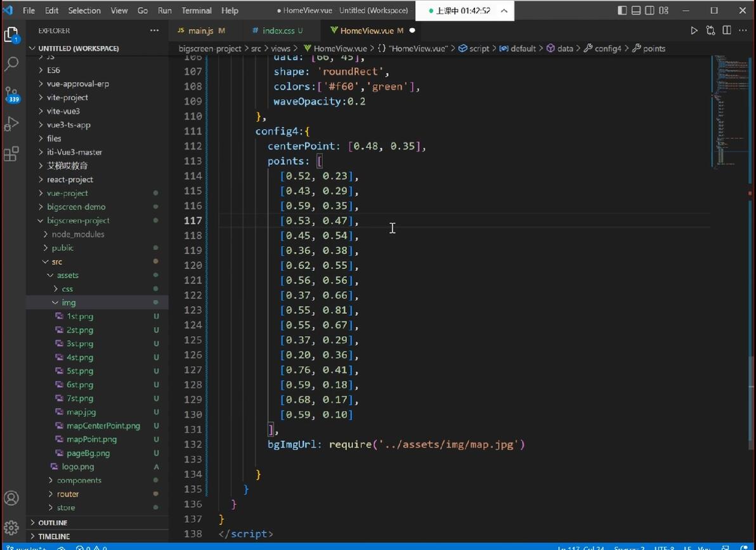This screenshot has height=550, width=756.
Task: Open the Search view in activity bar
Action: 11,63
